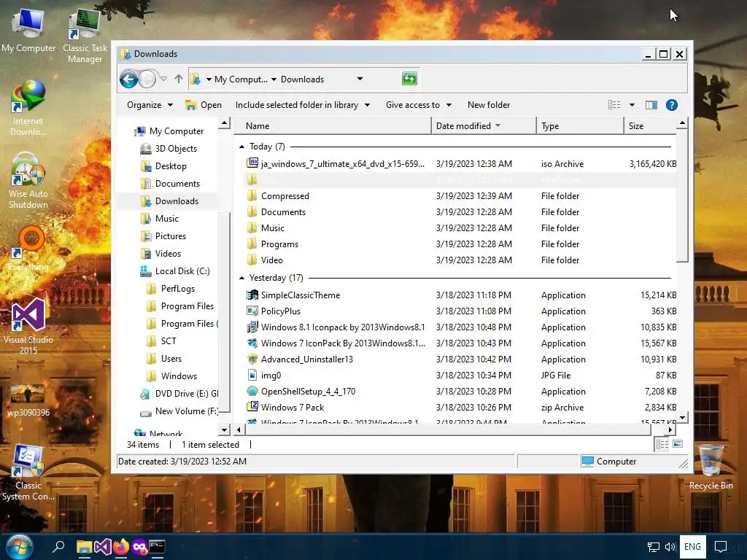Select Documents in the navigation pane

170,183
